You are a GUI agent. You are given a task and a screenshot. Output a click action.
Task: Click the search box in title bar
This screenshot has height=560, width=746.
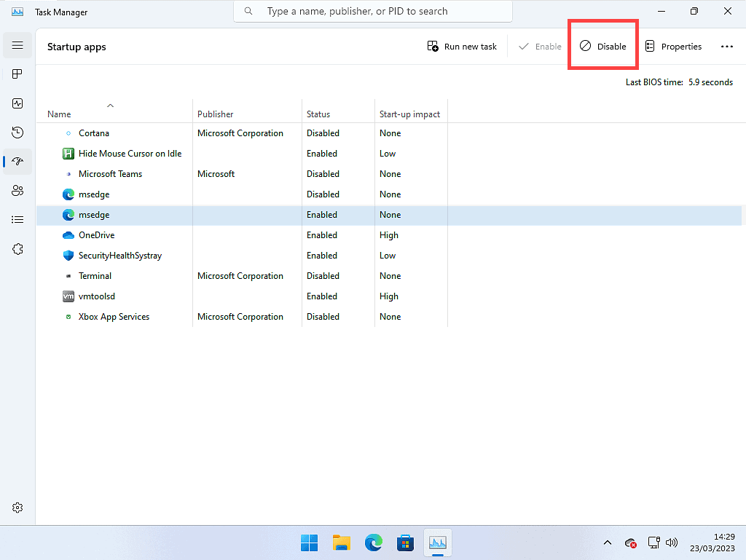click(x=373, y=12)
